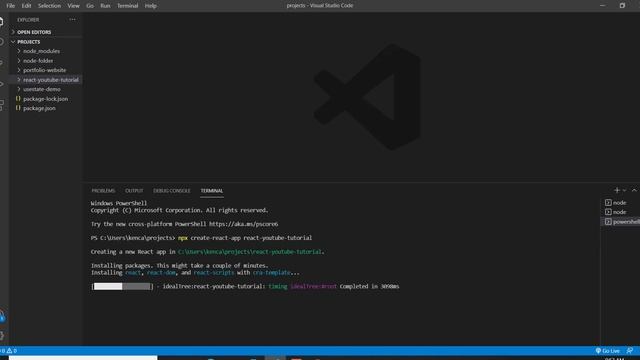Image resolution: width=640 pixels, height=360 pixels.
Task: Click the package-lock.json file icon
Action: [x=18, y=99]
